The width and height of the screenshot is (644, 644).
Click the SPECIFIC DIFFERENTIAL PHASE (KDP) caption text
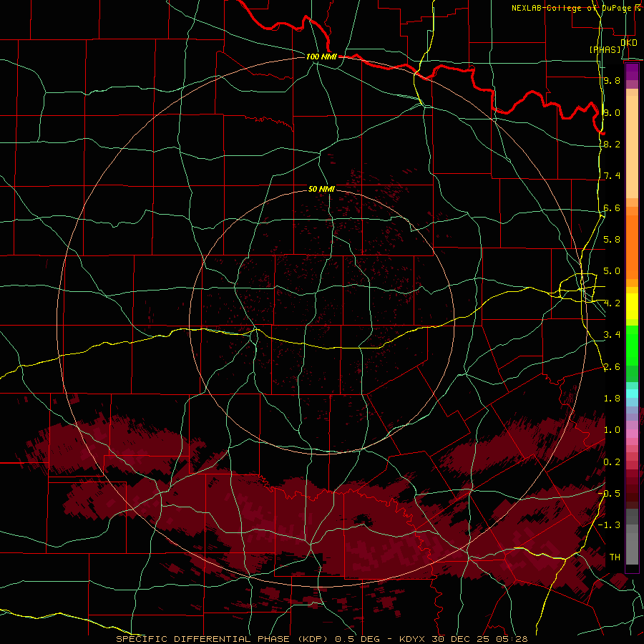point(223,639)
